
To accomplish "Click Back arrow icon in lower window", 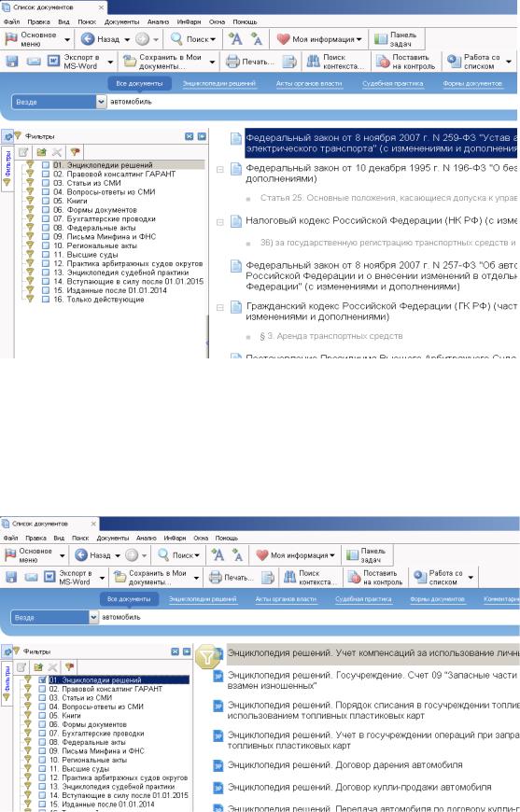I will [x=81, y=555].
